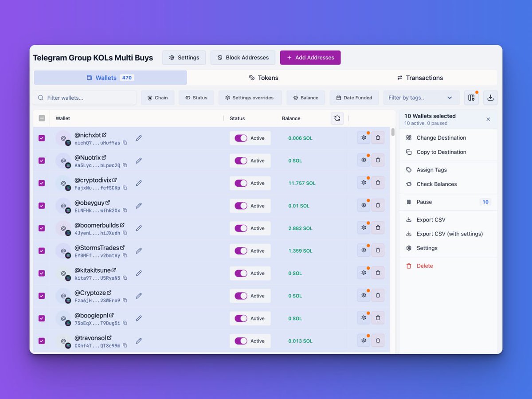Screen dimensions: 532x399
Task: Toggle the select-all checkbox in table header
Action: (42, 118)
